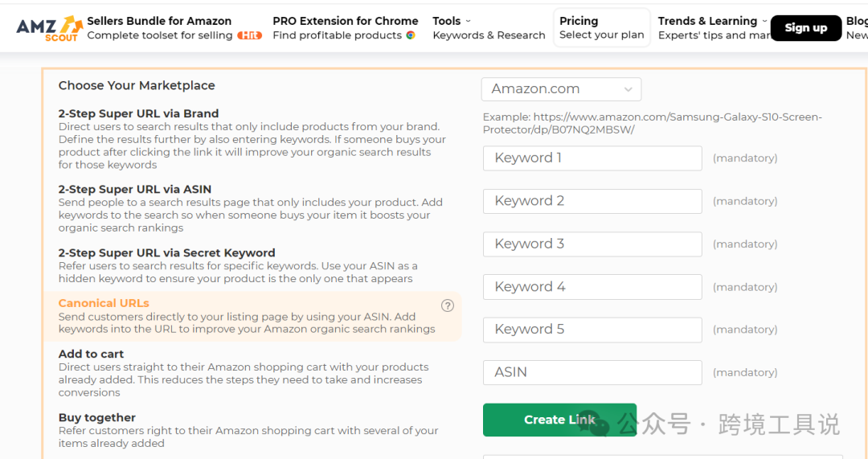Click the Keyword 1 input field
The height and width of the screenshot is (459, 868).
pos(592,158)
